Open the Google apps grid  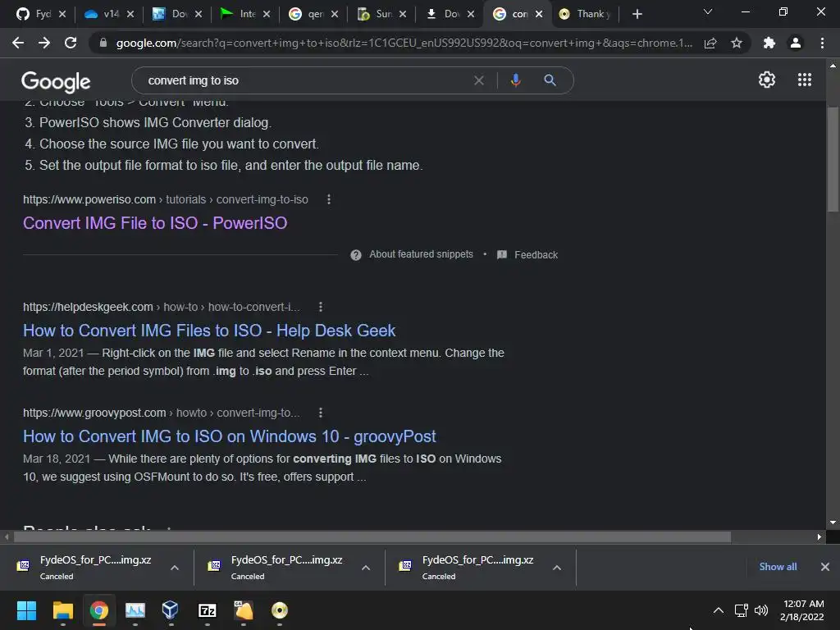pos(805,80)
